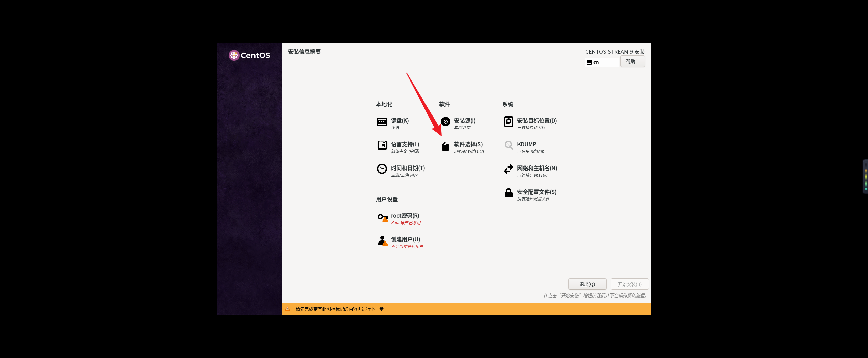Open the network arrows icon
The width and height of the screenshot is (868, 358).
click(x=508, y=169)
